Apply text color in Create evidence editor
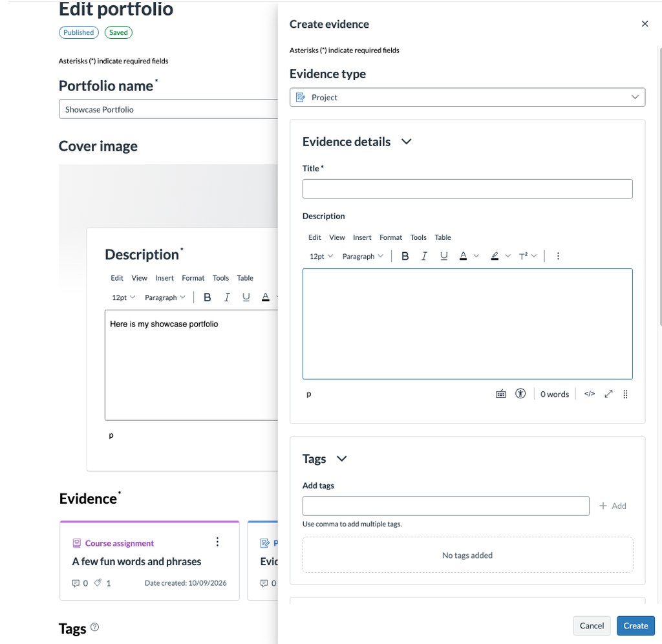 click(x=463, y=256)
